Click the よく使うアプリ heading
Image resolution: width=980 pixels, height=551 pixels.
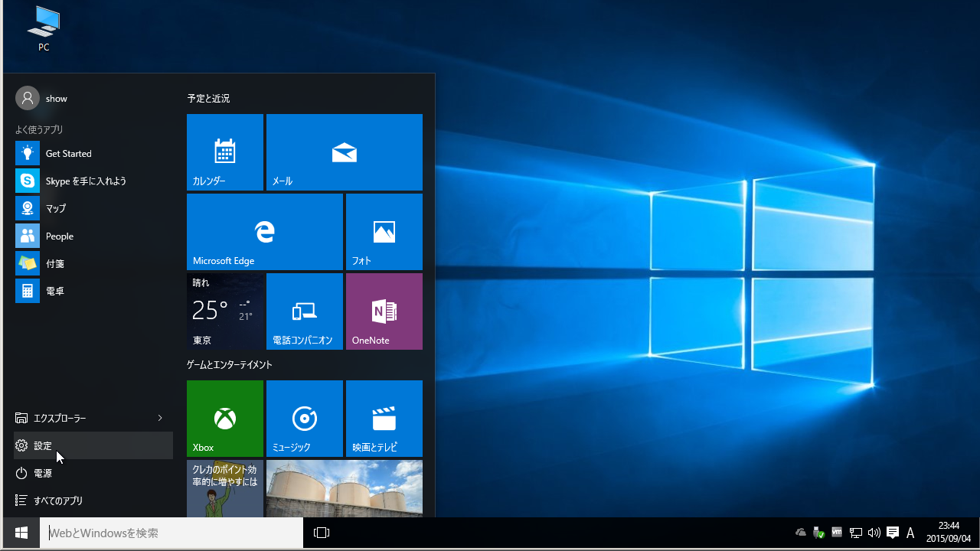39,129
